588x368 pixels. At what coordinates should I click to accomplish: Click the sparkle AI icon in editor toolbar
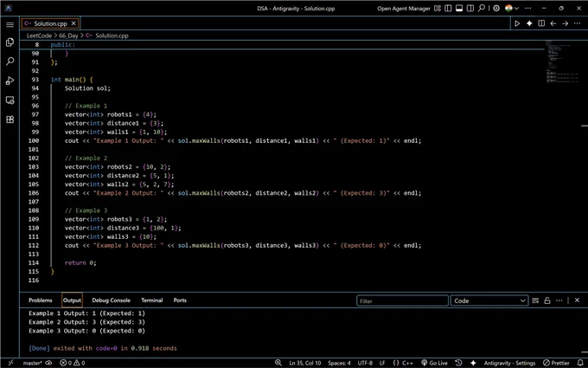[x=529, y=23]
